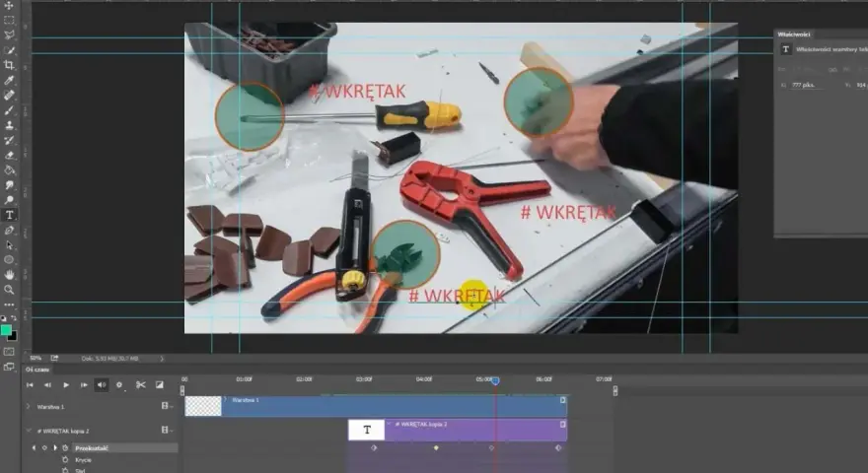Select the Hand tool
The height and width of the screenshot is (473, 868).
[9, 275]
